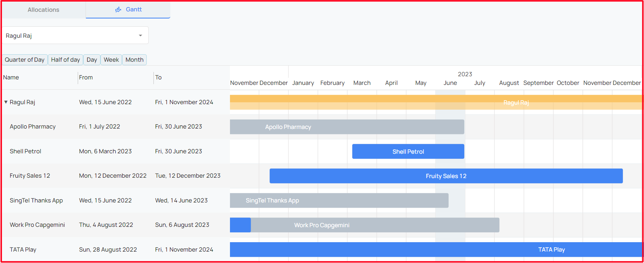The width and height of the screenshot is (644, 263).
Task: Click Apollo Pharmacy start date Fri, 1 July 2022
Action: (99, 127)
